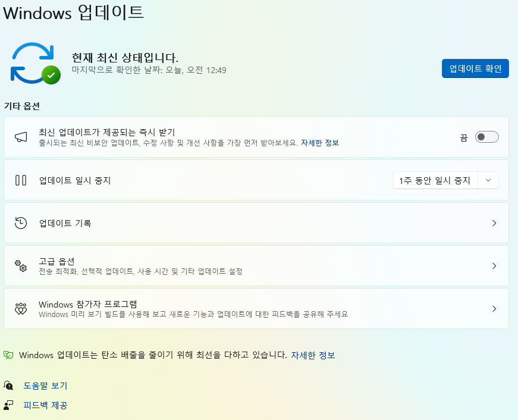Open the 1주 동안 일시 중지 dropdown arrow

pyautogui.click(x=488, y=180)
